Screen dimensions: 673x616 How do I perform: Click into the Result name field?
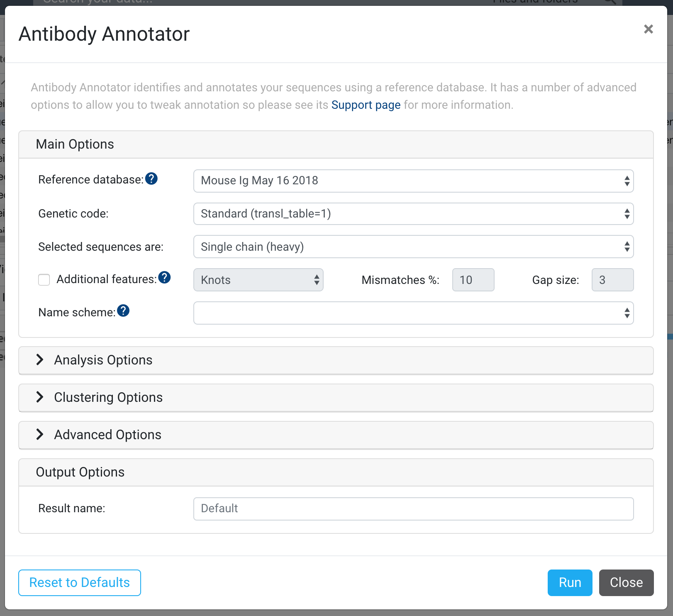[413, 509]
